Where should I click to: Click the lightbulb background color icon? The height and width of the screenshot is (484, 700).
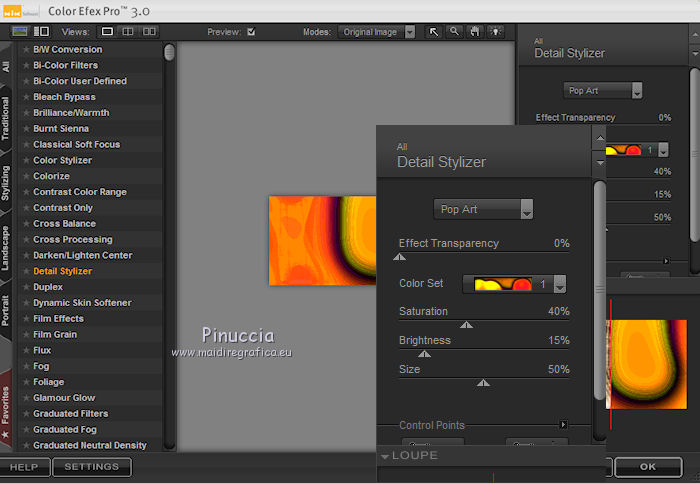(496, 32)
